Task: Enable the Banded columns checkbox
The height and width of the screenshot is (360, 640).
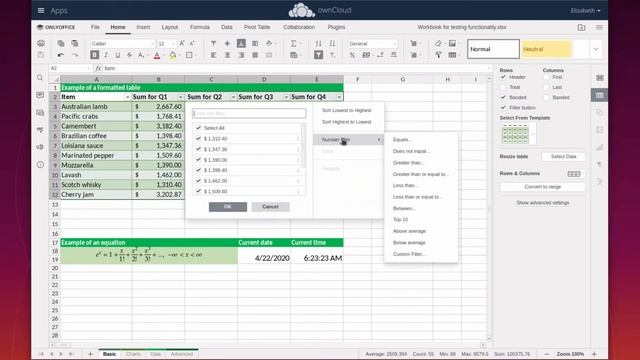Action: (x=547, y=97)
